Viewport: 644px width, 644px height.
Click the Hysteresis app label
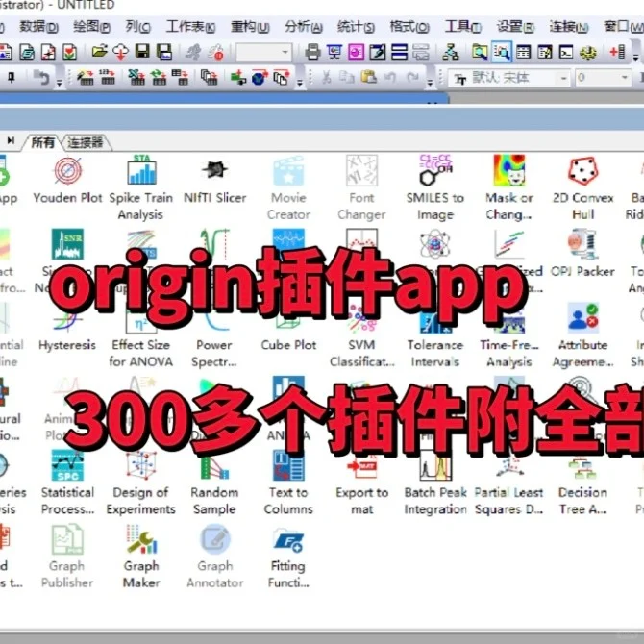tap(67, 345)
